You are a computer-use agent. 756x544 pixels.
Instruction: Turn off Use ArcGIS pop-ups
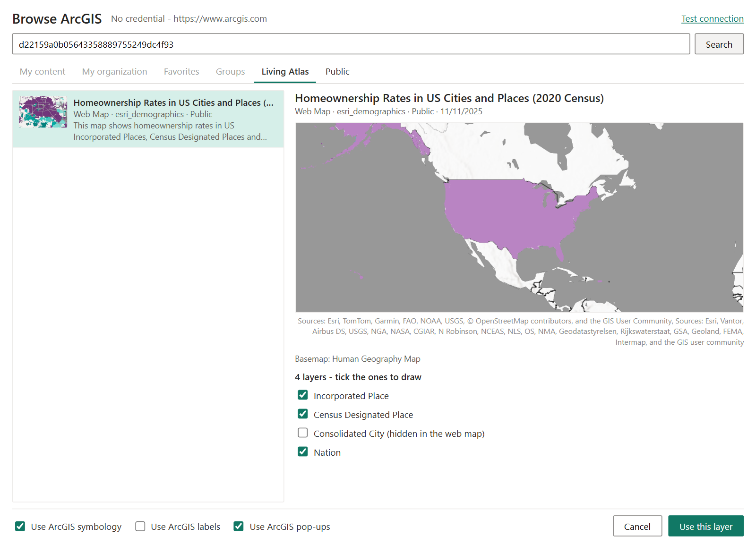[239, 527]
